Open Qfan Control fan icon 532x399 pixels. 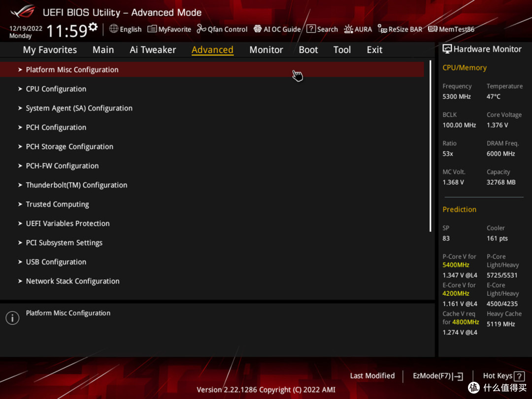pos(201,29)
